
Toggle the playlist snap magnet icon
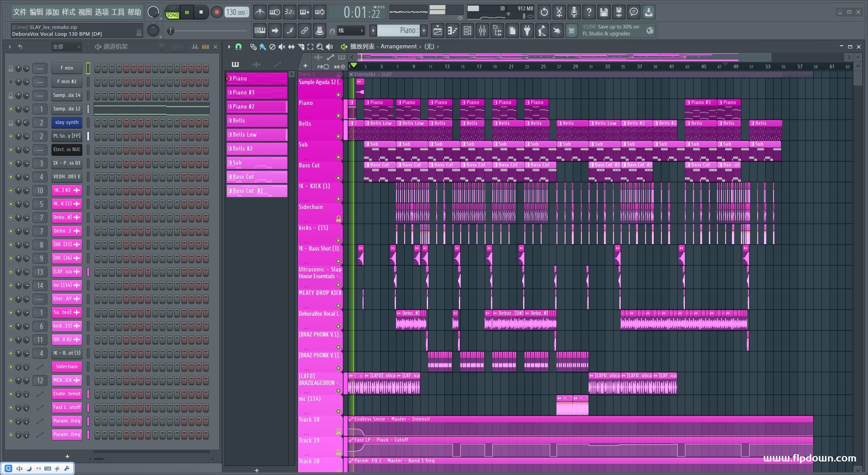pyautogui.click(x=239, y=47)
